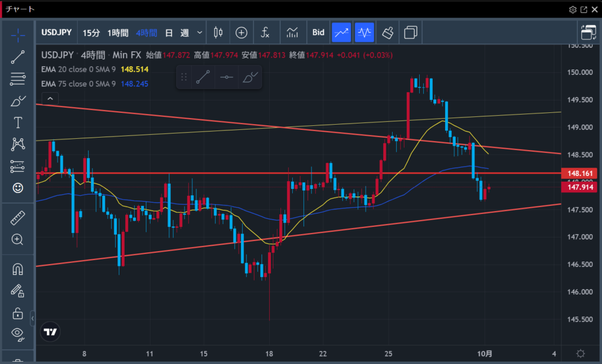Select the trend line drawing tool

click(18, 56)
